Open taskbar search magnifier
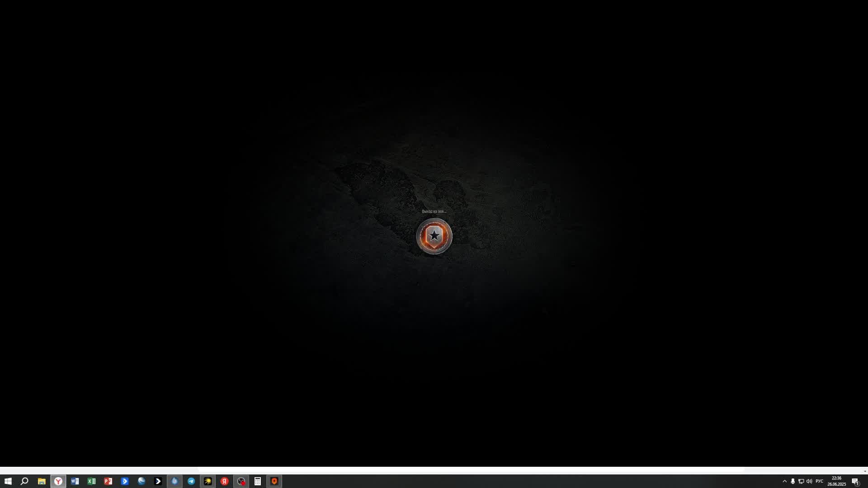The width and height of the screenshot is (868, 488). click(x=25, y=481)
